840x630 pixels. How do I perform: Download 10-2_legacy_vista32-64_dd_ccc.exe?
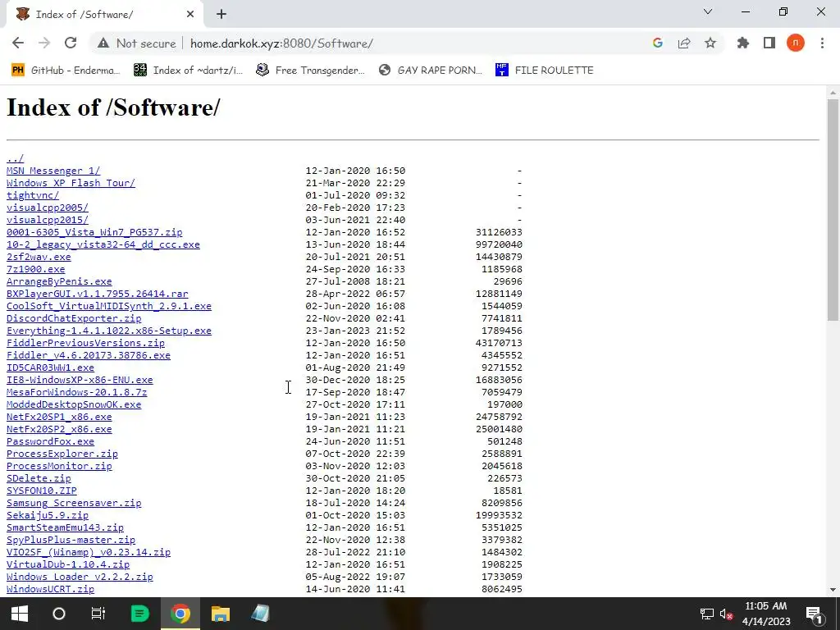click(103, 244)
